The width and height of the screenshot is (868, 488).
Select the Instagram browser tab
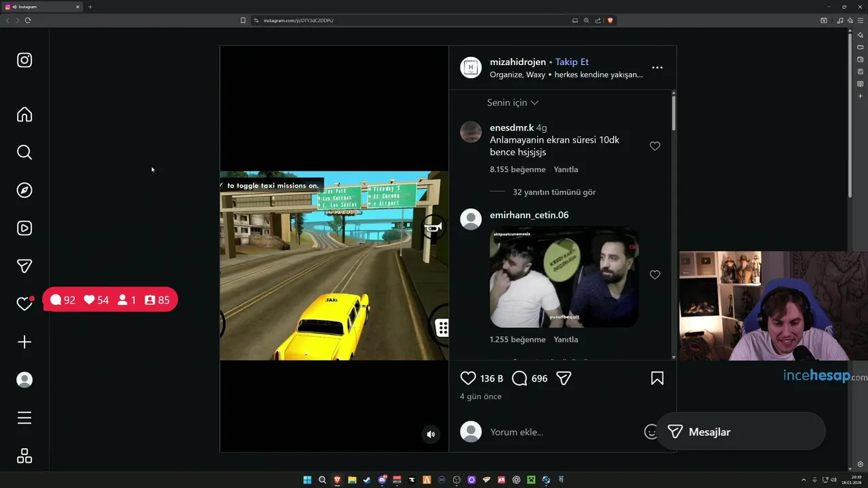(x=42, y=7)
